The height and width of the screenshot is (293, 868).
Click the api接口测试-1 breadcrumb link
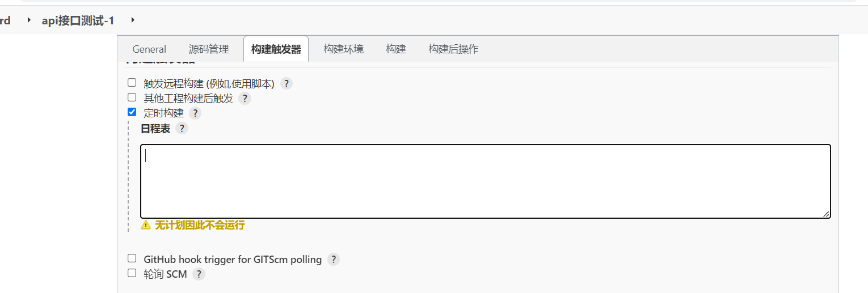pyautogui.click(x=78, y=20)
